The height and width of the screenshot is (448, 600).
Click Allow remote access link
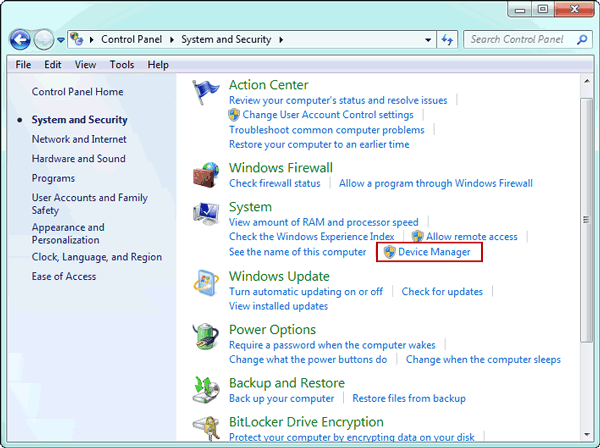(x=472, y=236)
